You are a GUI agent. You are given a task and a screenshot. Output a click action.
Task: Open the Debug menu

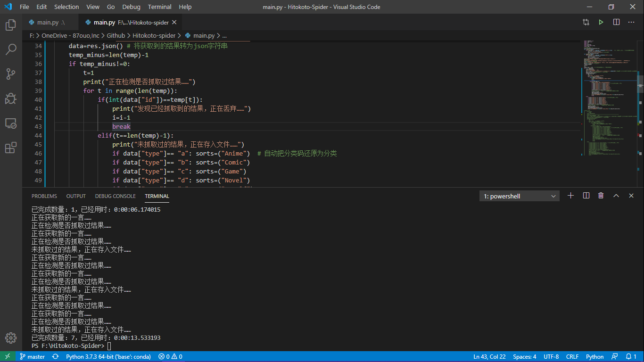tap(131, 7)
